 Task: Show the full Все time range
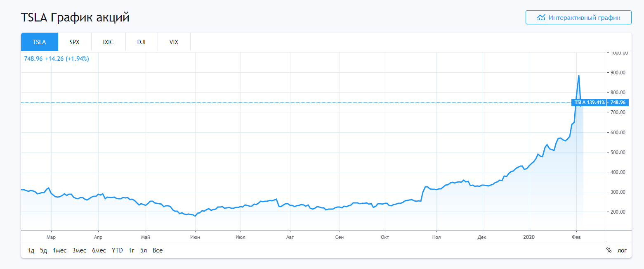158,250
